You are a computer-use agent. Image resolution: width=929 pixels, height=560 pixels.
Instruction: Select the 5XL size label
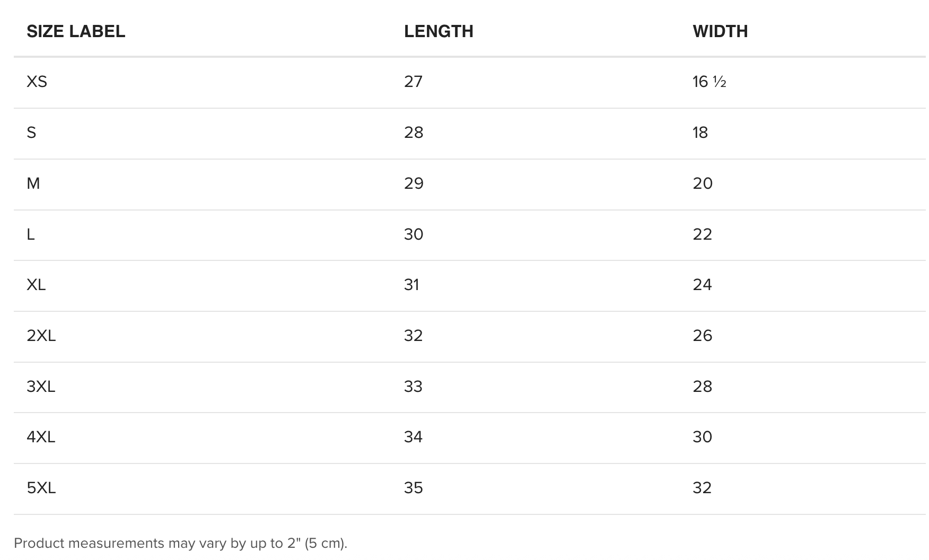point(41,488)
